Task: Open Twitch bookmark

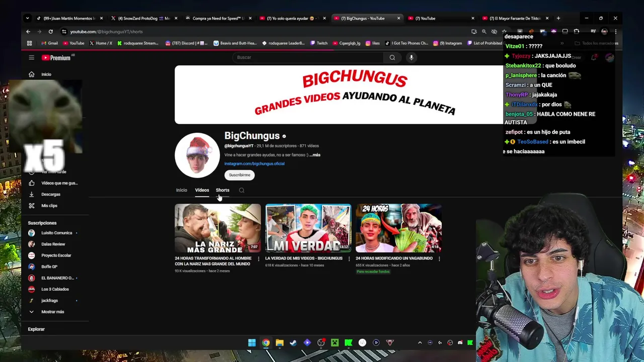Action: tap(318, 43)
